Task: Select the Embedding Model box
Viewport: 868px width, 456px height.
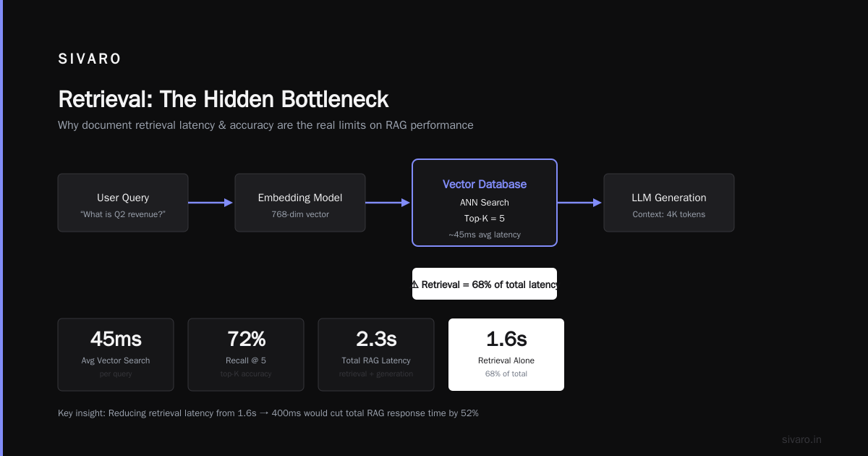Action: (x=300, y=203)
